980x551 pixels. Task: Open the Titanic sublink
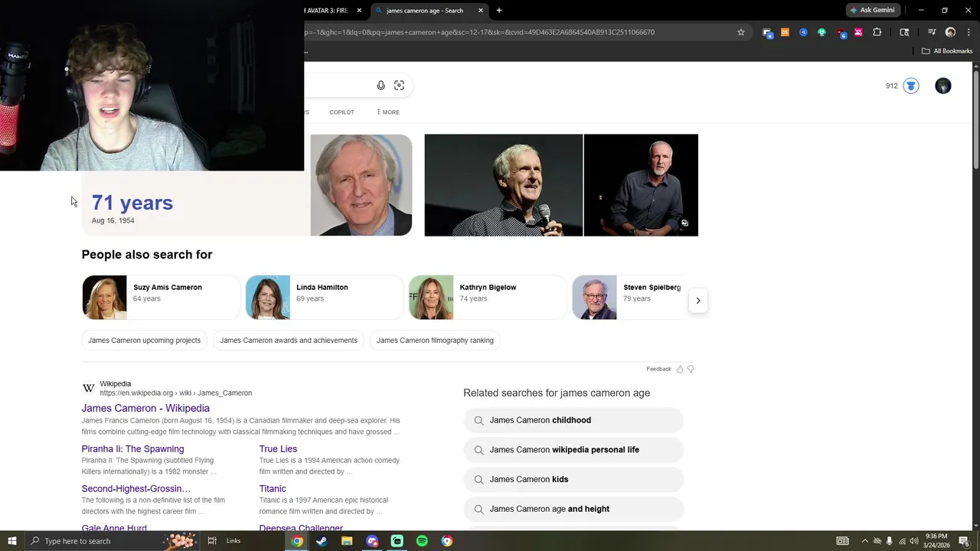pyautogui.click(x=273, y=489)
